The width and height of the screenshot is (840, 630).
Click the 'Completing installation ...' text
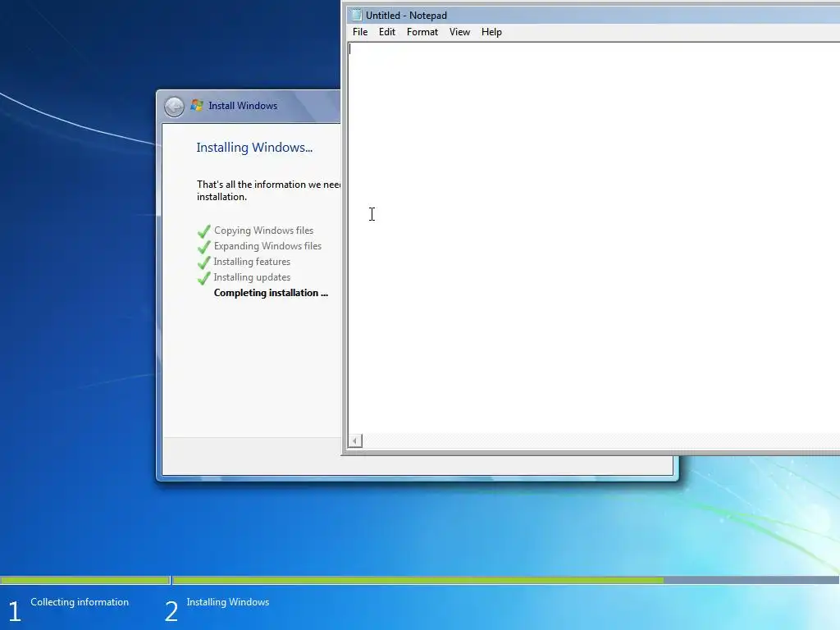(271, 293)
